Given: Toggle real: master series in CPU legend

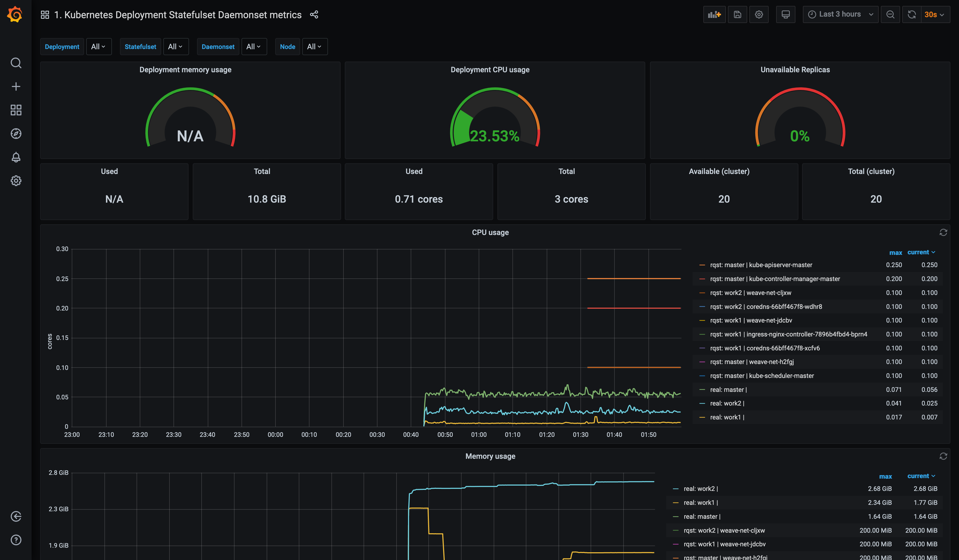Looking at the screenshot, I should tap(728, 389).
